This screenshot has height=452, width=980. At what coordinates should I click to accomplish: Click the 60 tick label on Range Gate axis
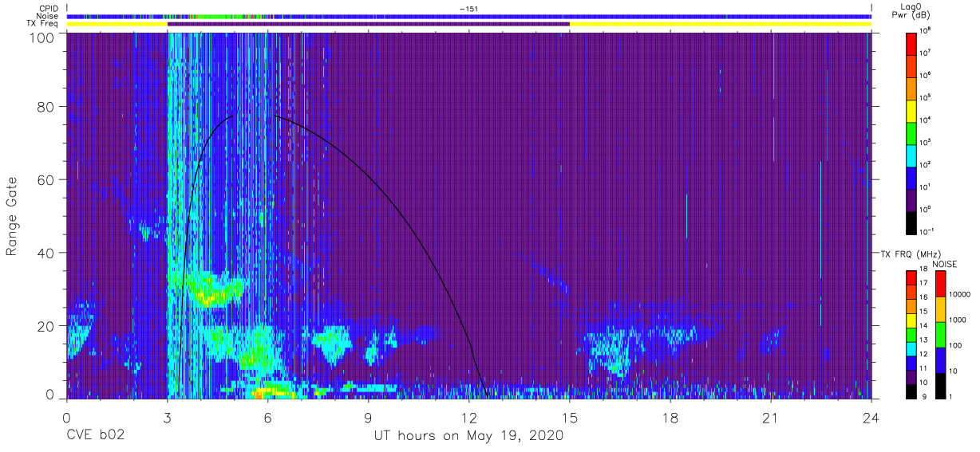[x=46, y=180]
